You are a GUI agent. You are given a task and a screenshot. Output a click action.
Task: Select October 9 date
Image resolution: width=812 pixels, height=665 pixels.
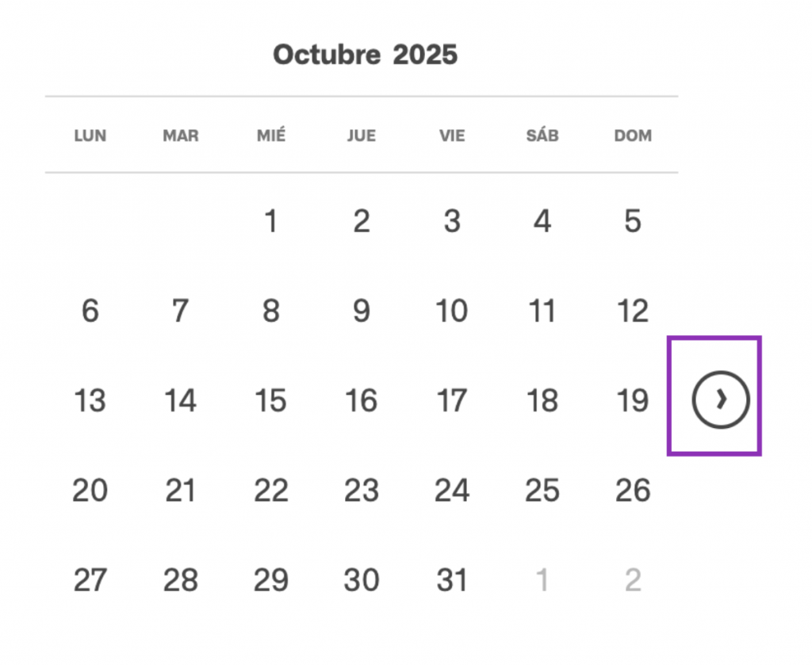pos(361,311)
